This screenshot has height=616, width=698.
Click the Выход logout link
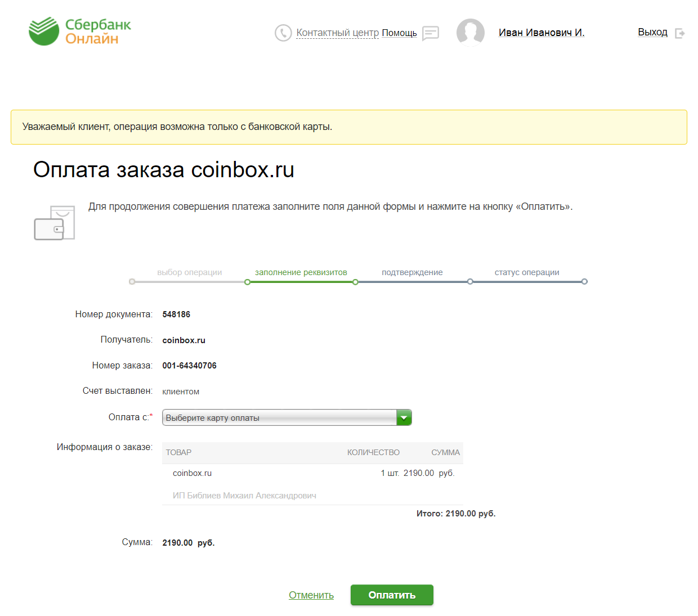pyautogui.click(x=652, y=32)
